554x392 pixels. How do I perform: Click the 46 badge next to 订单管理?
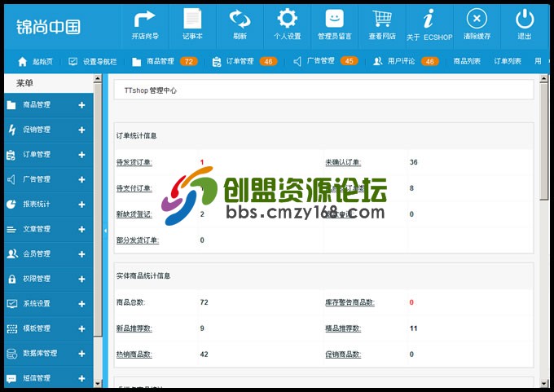point(268,61)
